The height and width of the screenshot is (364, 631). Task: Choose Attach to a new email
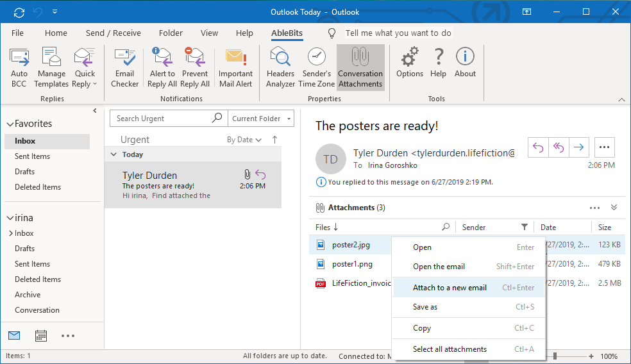(x=469, y=288)
